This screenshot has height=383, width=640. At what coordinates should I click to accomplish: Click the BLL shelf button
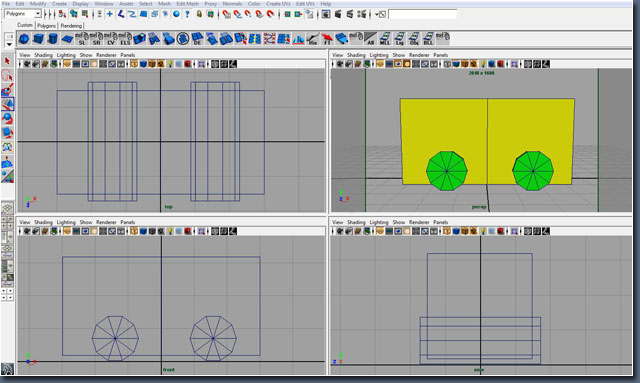[428, 39]
